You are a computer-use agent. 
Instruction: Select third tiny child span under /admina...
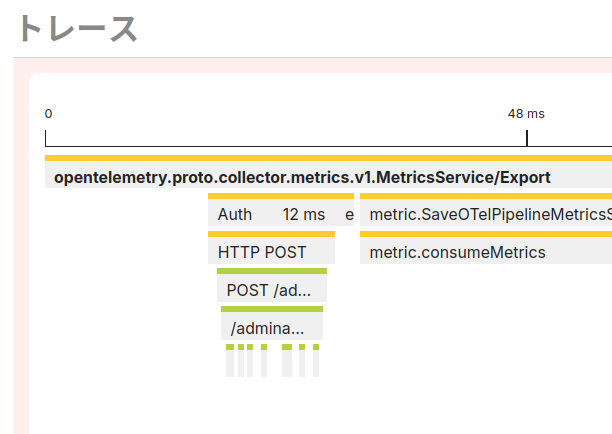250,361
